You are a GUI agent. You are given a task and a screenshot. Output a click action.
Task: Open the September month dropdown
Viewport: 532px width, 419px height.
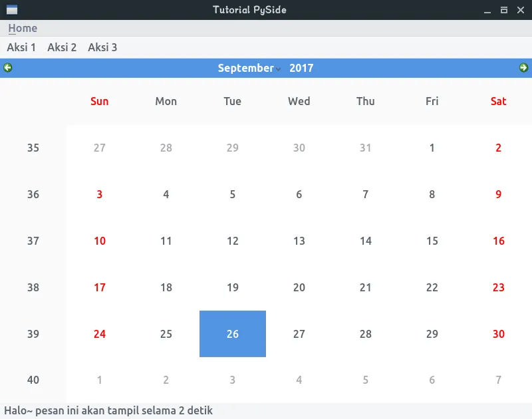tap(249, 69)
